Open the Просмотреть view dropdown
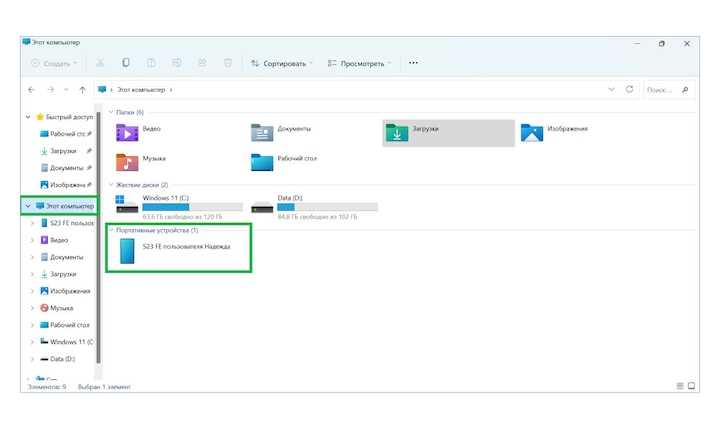The width and height of the screenshot is (720, 429). [x=360, y=63]
